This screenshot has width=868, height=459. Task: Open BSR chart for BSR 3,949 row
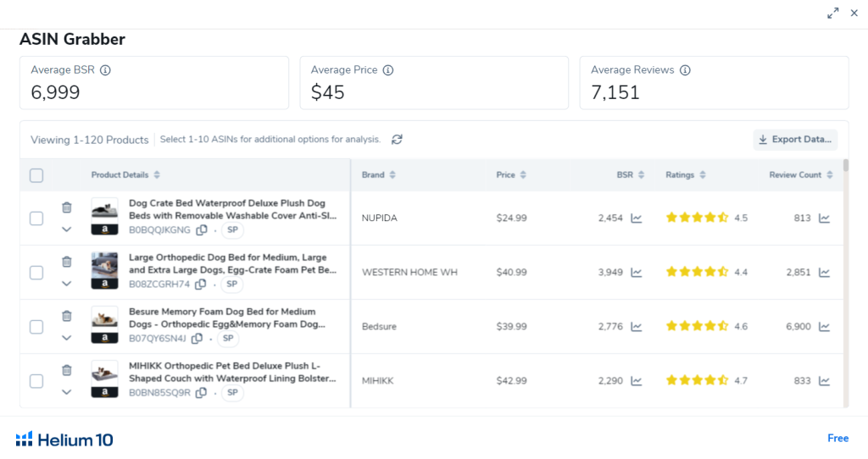[637, 273]
